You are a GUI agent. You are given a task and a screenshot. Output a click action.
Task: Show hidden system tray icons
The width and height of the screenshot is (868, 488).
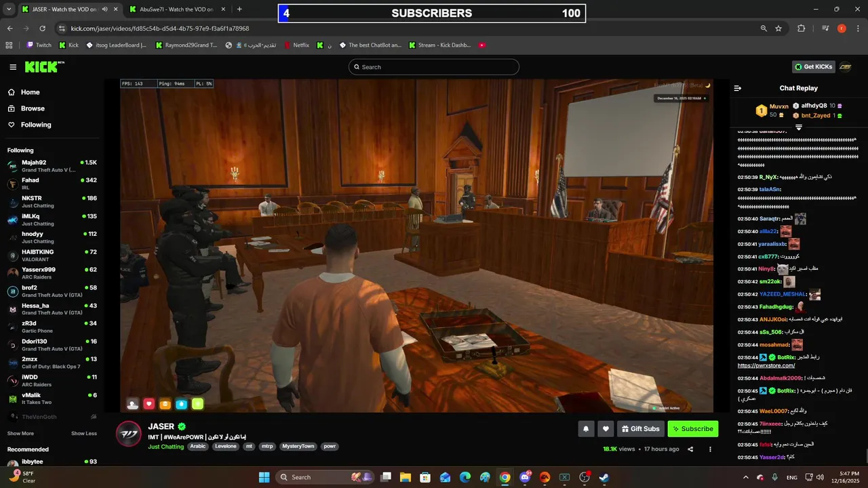746,477
